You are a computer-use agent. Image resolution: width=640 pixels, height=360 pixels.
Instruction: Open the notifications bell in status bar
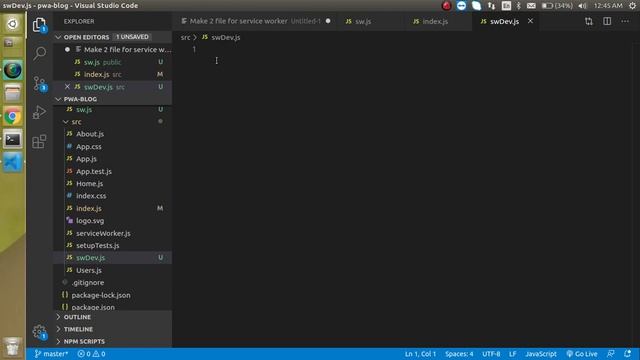pos(627,354)
